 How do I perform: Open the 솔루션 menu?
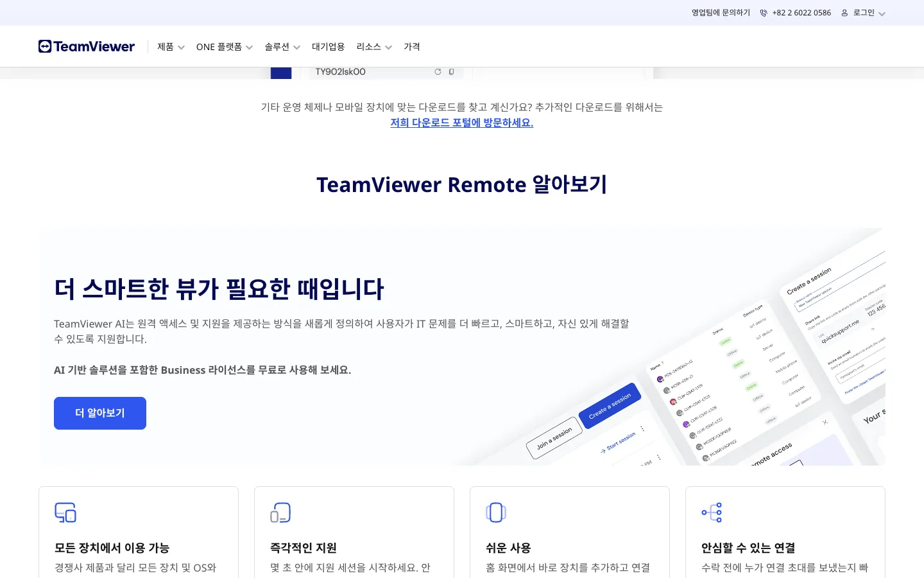[x=277, y=47]
